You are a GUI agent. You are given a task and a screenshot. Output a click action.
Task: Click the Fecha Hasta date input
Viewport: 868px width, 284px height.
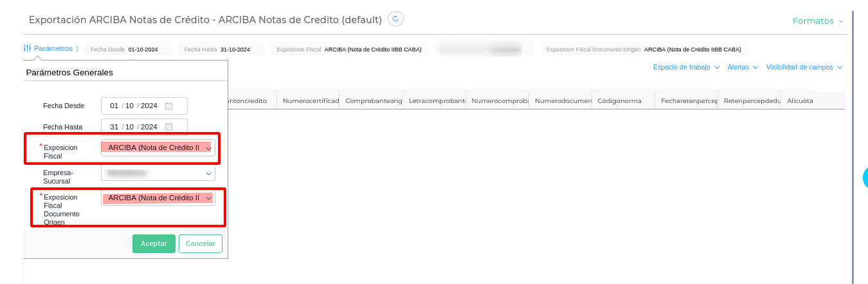144,127
